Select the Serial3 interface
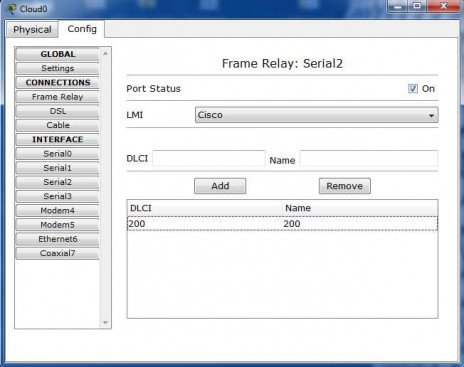The width and height of the screenshot is (464, 367). tap(57, 196)
